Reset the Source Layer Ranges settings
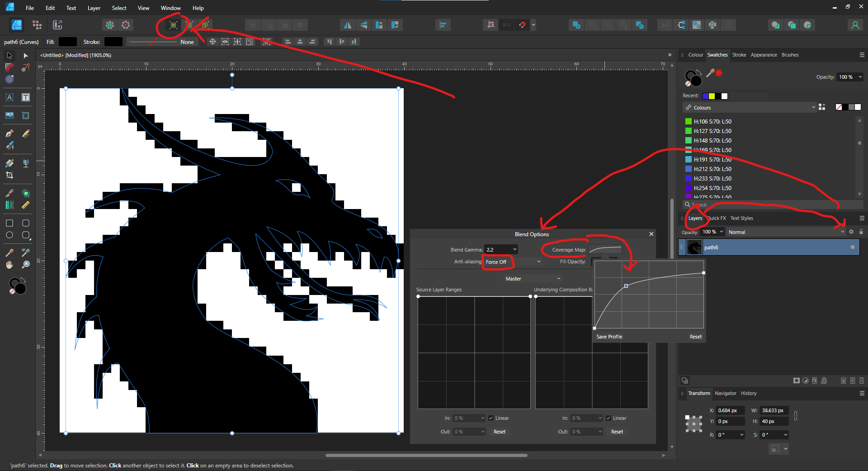 (x=499, y=432)
